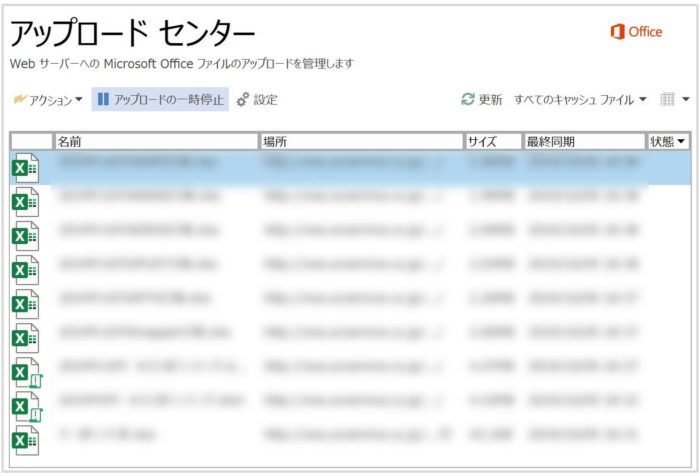Open すべてのキャッシュ ファイル filter dropdown
Screen dimensions: 700x476
tap(580, 99)
